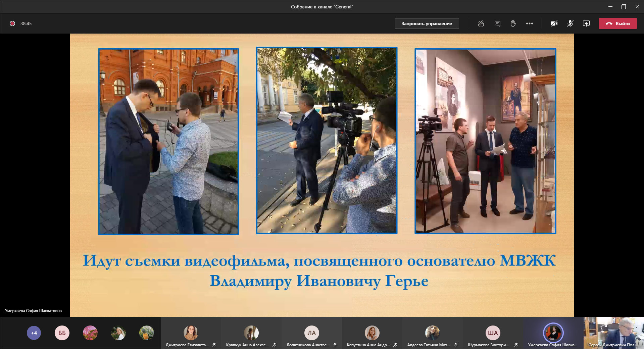Raise your hand in the meeting
Image resolution: width=644 pixels, height=349 pixels.
[513, 23]
